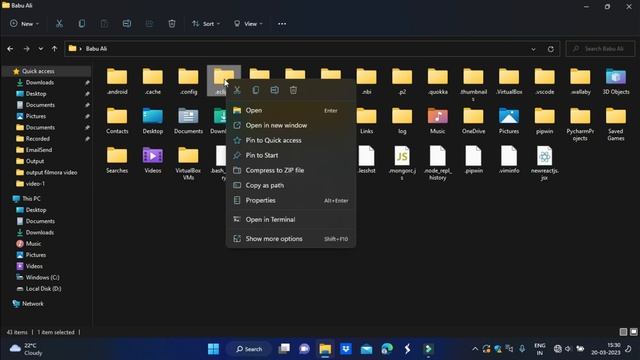
Task: Open the Windows Start button
Action: (213, 349)
